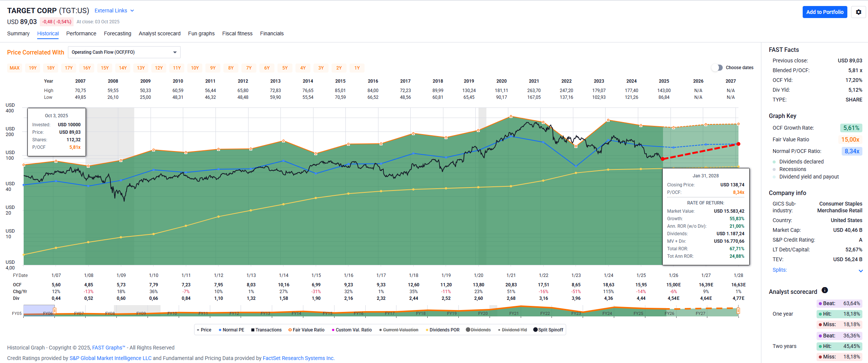
Task: Click the Add to Portfolio button
Action: [x=824, y=12]
